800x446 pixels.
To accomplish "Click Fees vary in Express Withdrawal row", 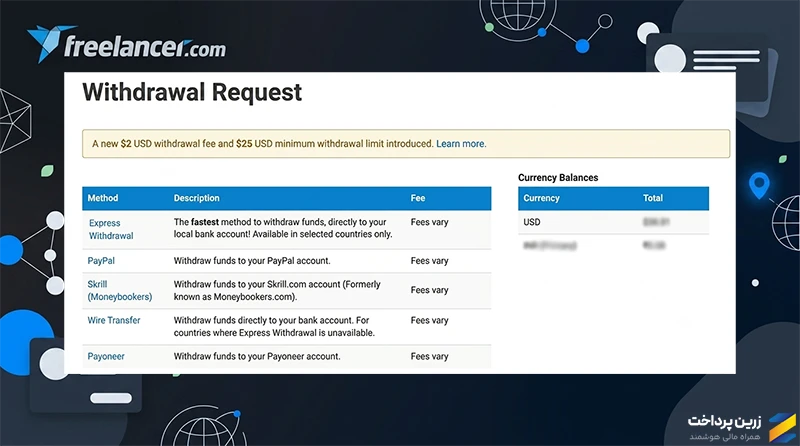I will tap(429, 222).
